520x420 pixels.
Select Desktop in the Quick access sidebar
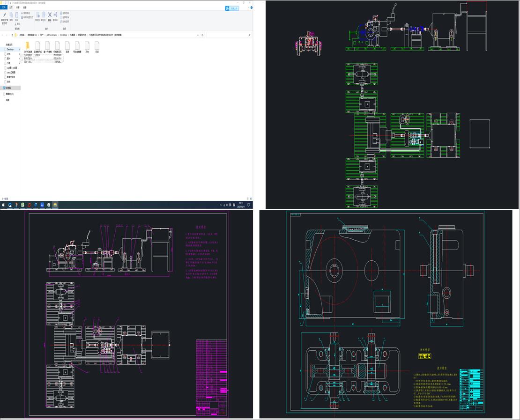10,49
